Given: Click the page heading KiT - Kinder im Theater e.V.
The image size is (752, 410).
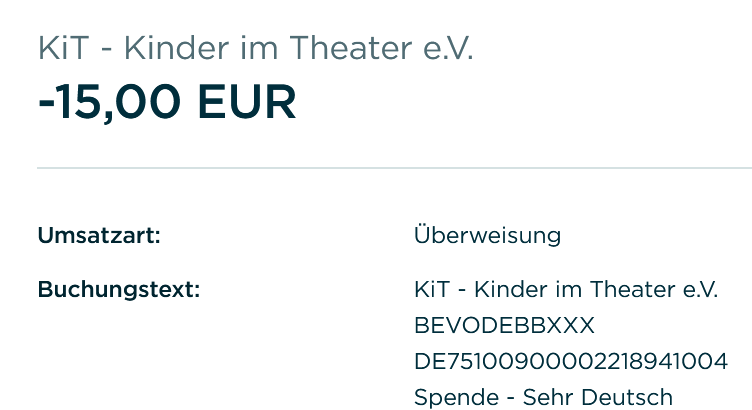Looking at the screenshot, I should click(x=255, y=47).
